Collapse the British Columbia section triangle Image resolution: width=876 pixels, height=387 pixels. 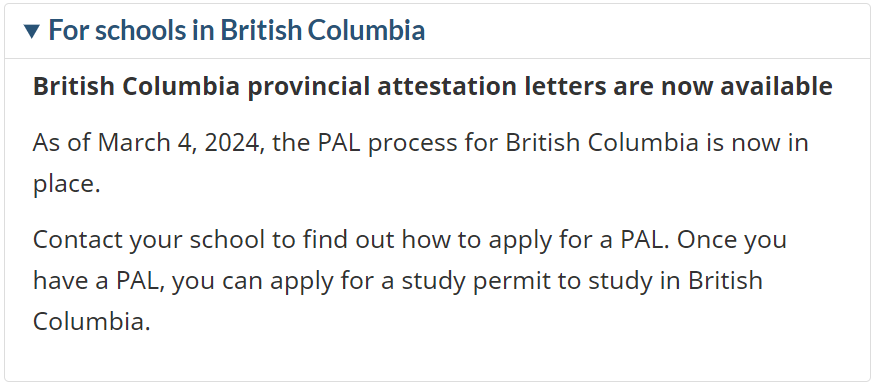tap(32, 31)
